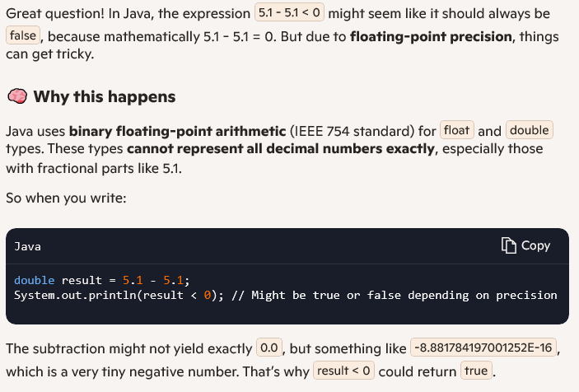Click the bold "binary floating-point arithmetic" text
Viewport: 579px width, 392px height.
coord(176,131)
